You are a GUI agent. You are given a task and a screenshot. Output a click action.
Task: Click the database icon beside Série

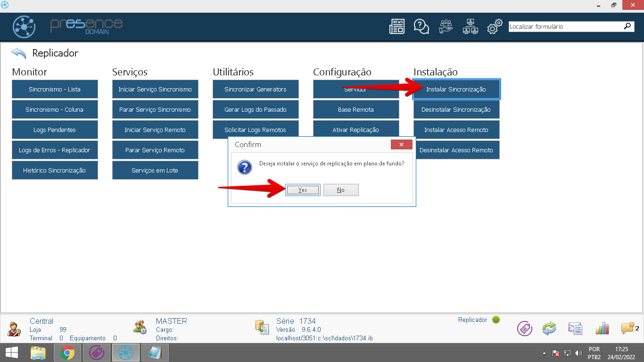coord(262,327)
